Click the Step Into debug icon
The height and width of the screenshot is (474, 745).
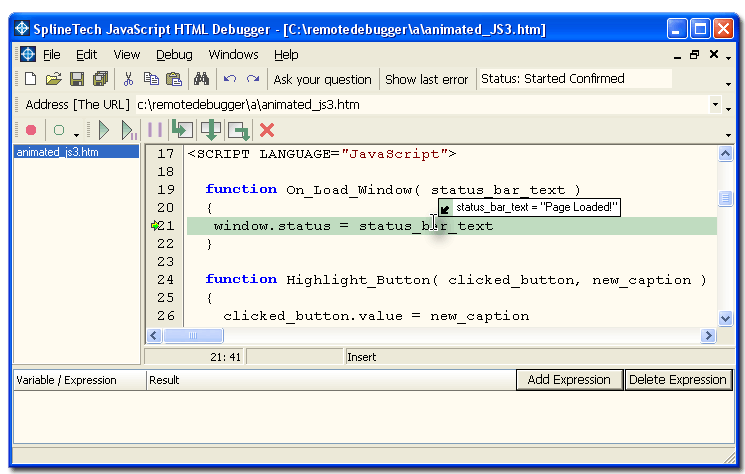[x=182, y=129]
